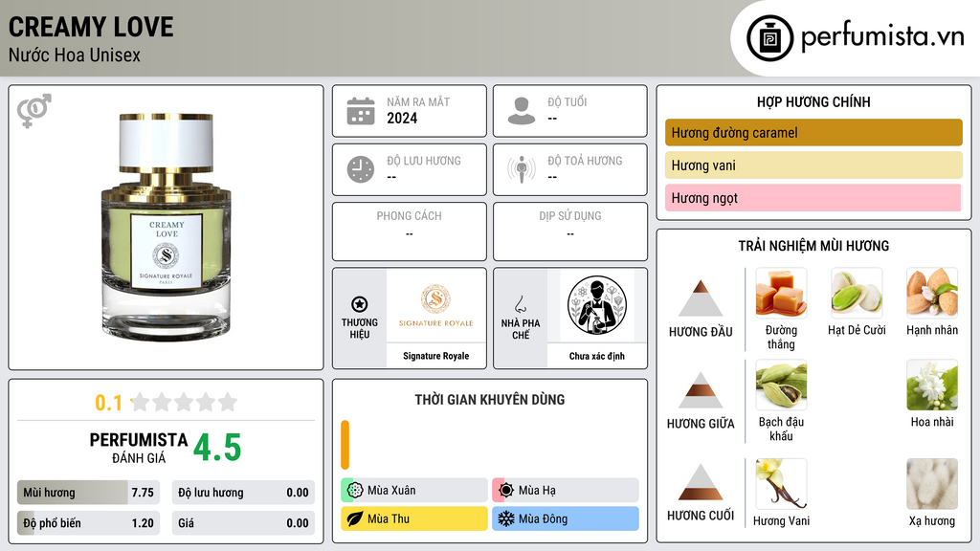This screenshot has height=551, width=980.
Task: Click the Xạ hương musk note image
Action: [x=932, y=484]
